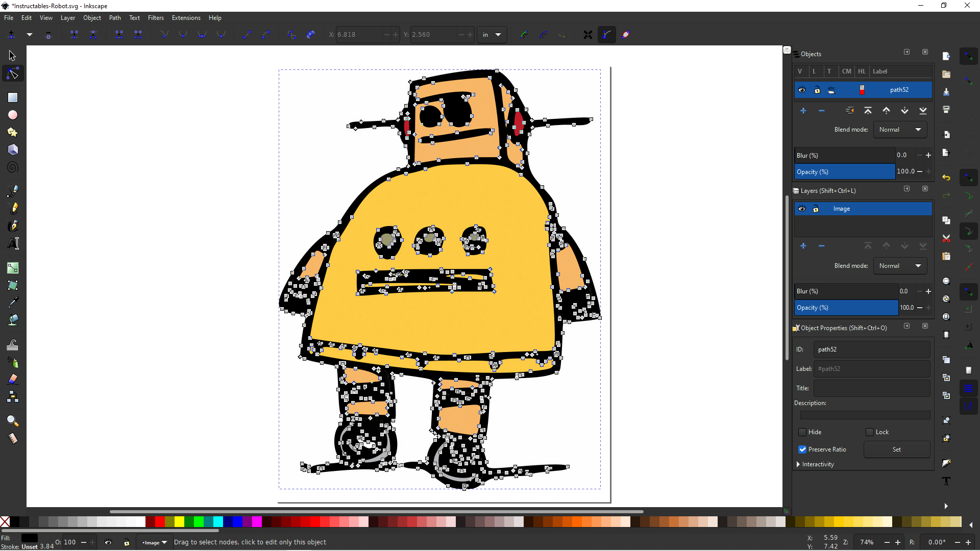Pick the red swatch from the palette
The image size is (980, 551).
pyautogui.click(x=159, y=522)
